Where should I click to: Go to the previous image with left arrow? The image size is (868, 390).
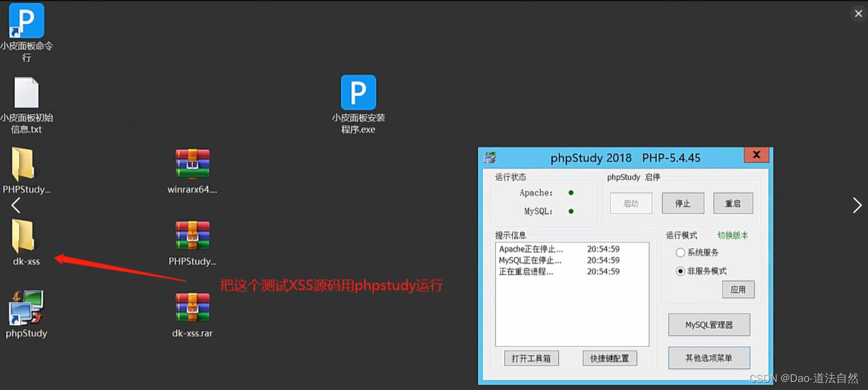(x=15, y=206)
